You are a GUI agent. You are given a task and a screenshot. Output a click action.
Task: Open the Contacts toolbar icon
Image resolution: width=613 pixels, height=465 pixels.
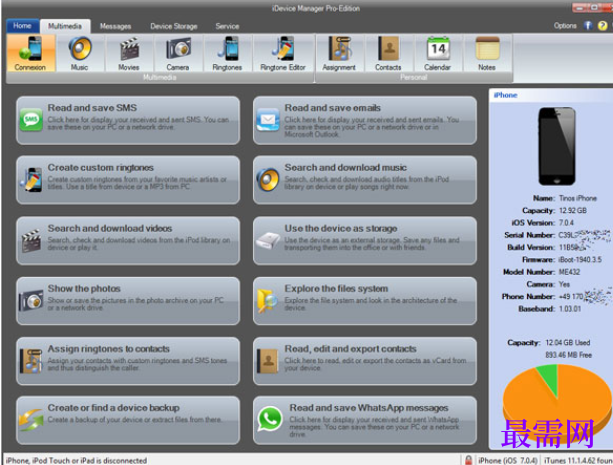click(x=388, y=53)
